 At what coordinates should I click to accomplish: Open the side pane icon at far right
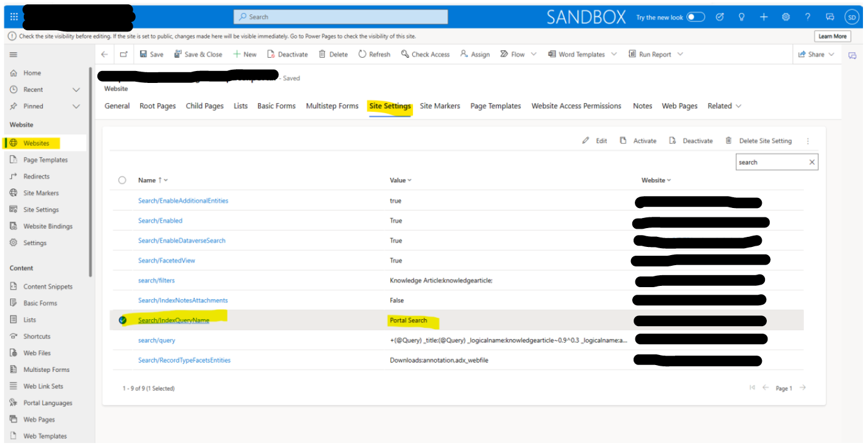[852, 55]
